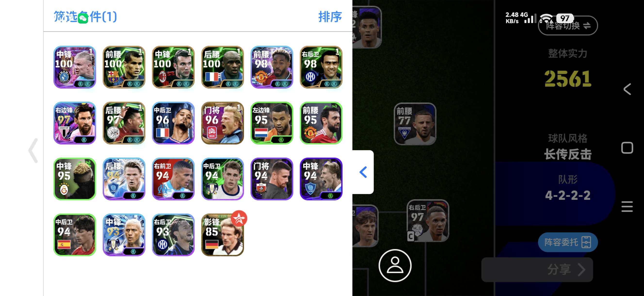The image size is (644, 296).
Task: Click the red star badge on 影锋 85 card
Action: pos(239,218)
